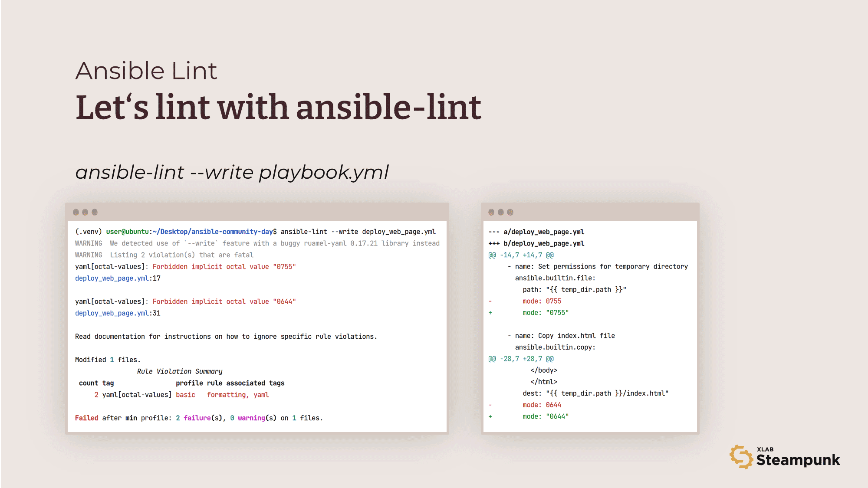Click the slide title "Let's lint with ansible-lint"
Image resolution: width=868 pixels, height=488 pixels.
[x=278, y=107]
